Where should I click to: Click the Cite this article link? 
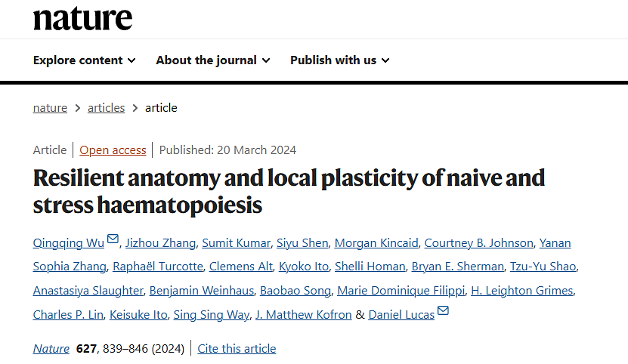[237, 349]
